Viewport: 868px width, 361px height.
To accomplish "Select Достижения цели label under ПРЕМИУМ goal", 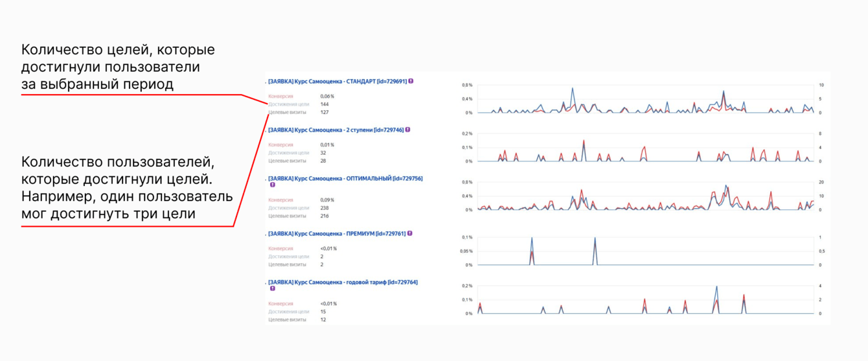I will (x=289, y=257).
